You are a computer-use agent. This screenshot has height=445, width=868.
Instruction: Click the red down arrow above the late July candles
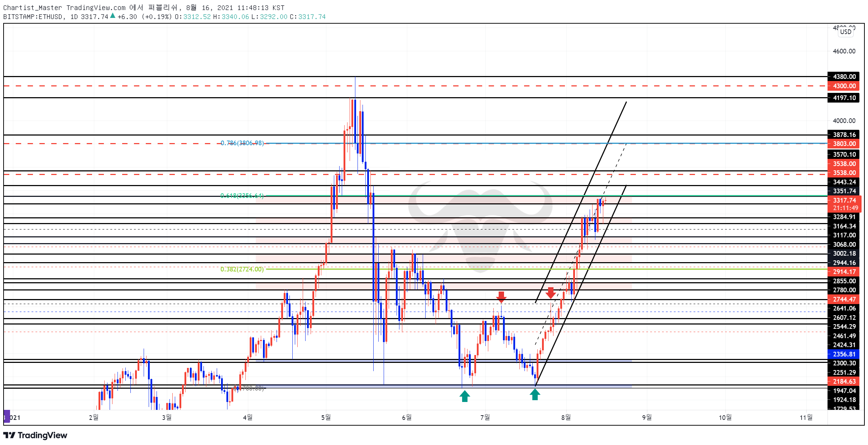coord(551,293)
